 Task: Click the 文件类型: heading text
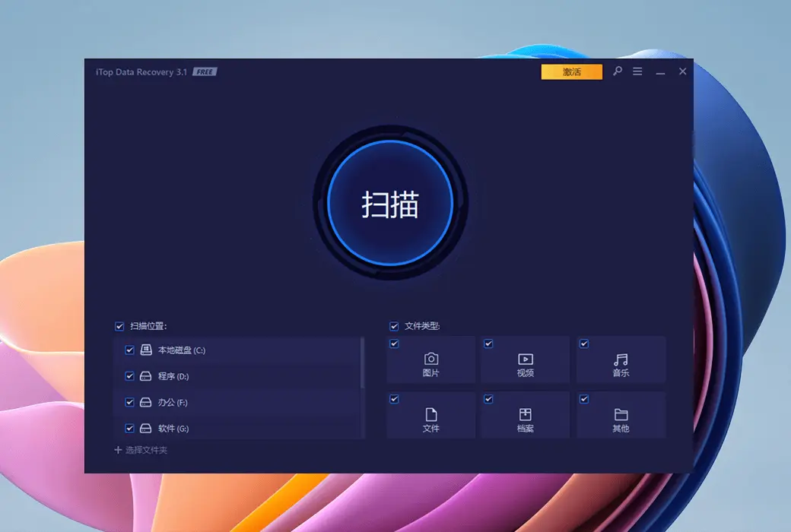422,326
